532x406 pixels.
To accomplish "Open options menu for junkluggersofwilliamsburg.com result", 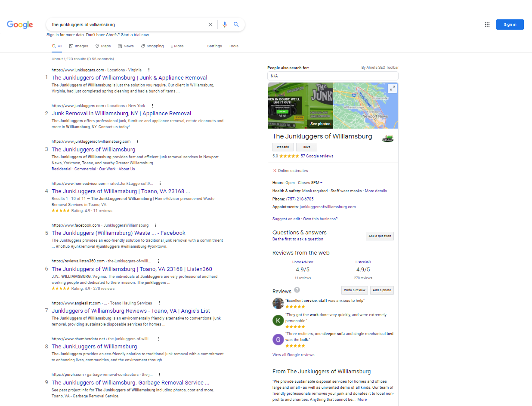I will [138, 141].
